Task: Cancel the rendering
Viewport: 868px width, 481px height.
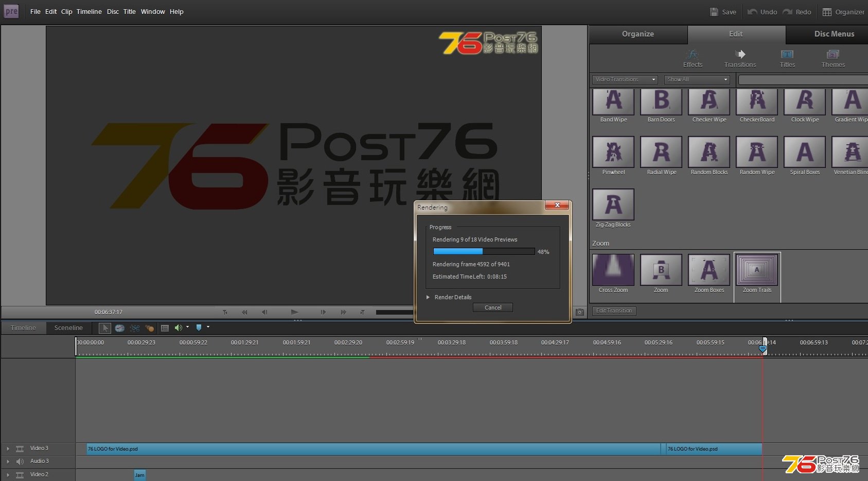Action: [x=493, y=307]
